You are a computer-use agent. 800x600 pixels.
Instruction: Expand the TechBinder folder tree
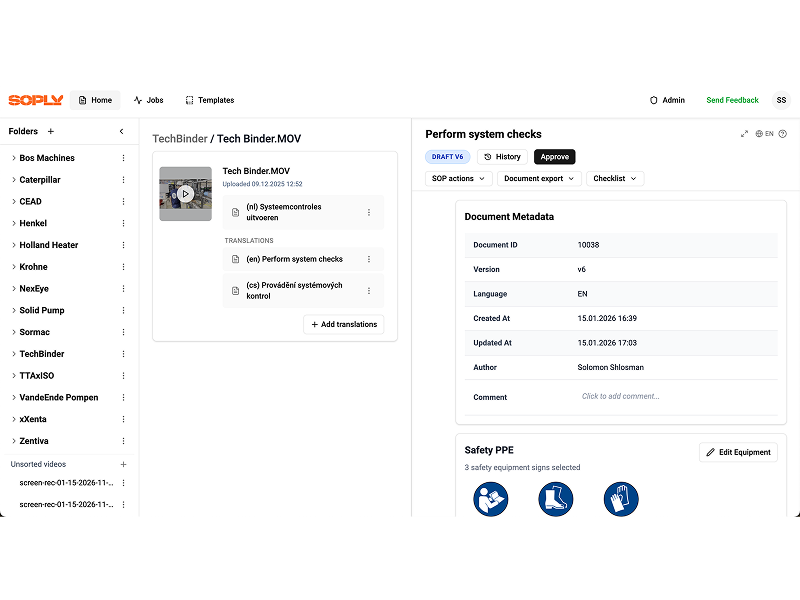pos(14,354)
